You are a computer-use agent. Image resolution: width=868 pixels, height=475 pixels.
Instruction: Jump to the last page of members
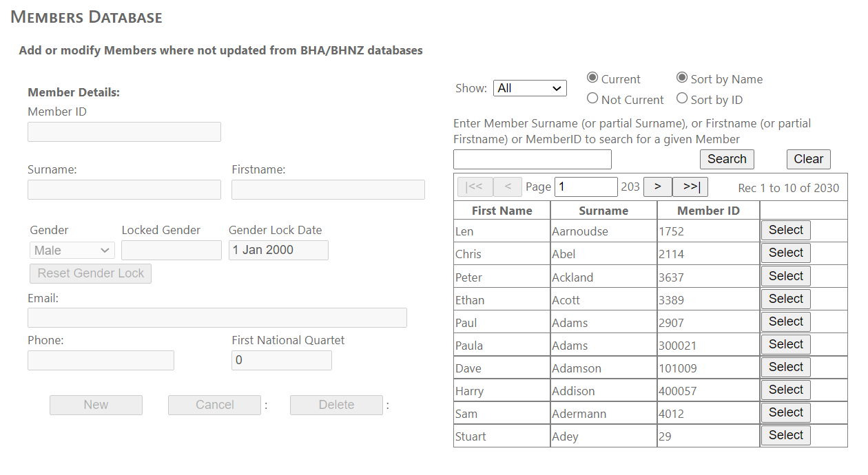[690, 187]
